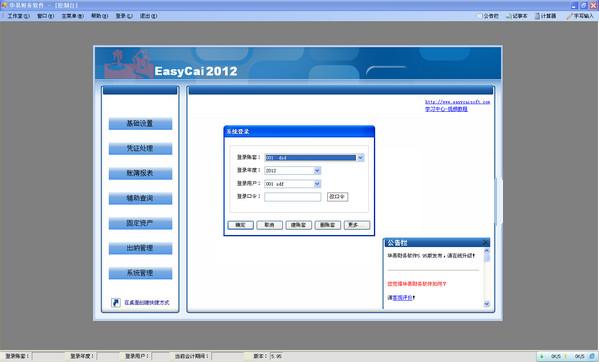Open the 固定资产 module
The height and width of the screenshot is (362, 599).
point(140,223)
